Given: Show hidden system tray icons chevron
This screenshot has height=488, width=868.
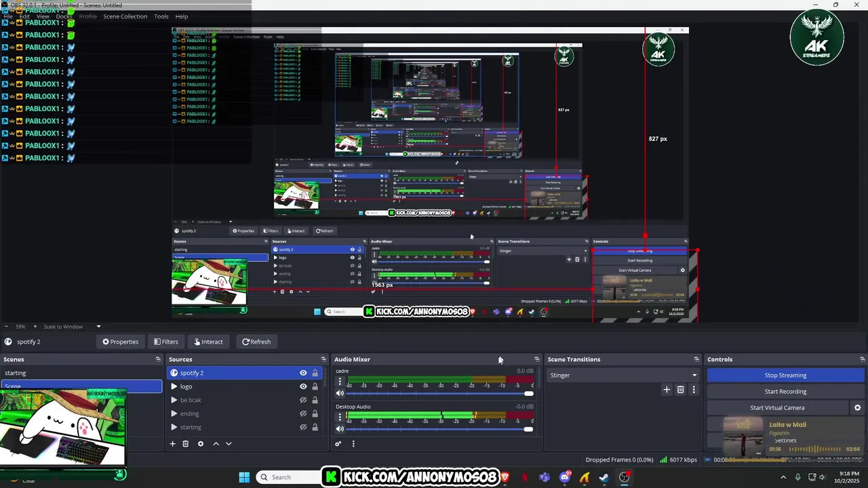Looking at the screenshot, I should pos(783,477).
